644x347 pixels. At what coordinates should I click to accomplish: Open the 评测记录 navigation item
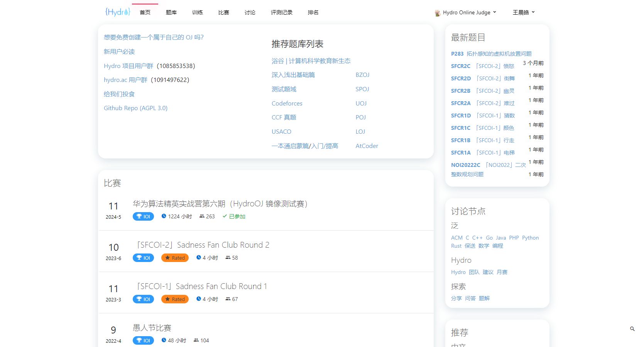[282, 12]
